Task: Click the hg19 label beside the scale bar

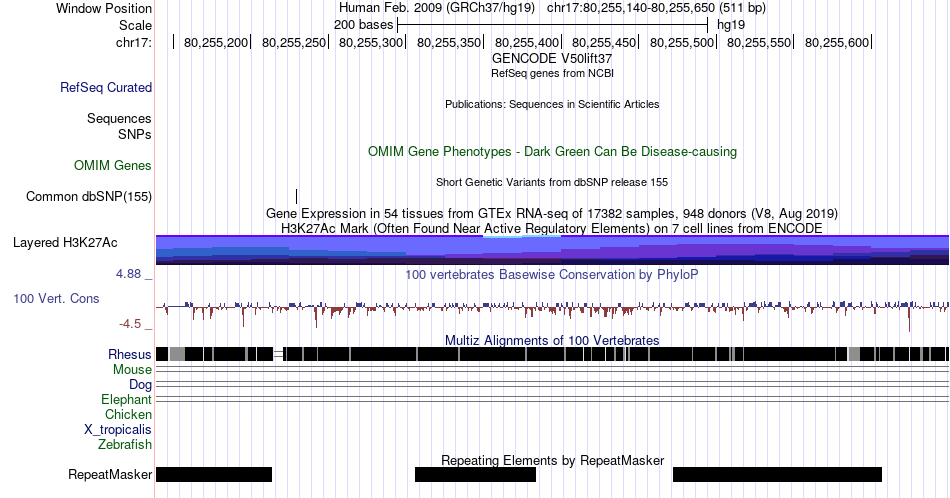Action: pyautogui.click(x=731, y=25)
